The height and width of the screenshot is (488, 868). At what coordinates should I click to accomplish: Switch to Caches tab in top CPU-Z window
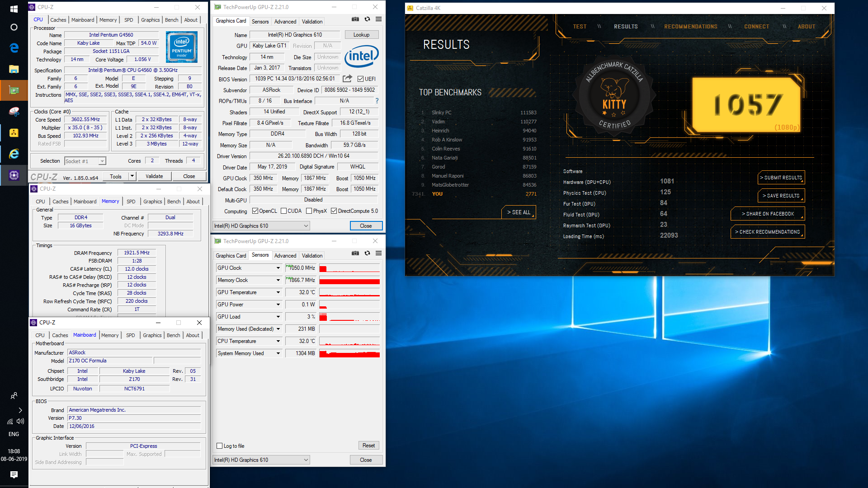(x=58, y=20)
